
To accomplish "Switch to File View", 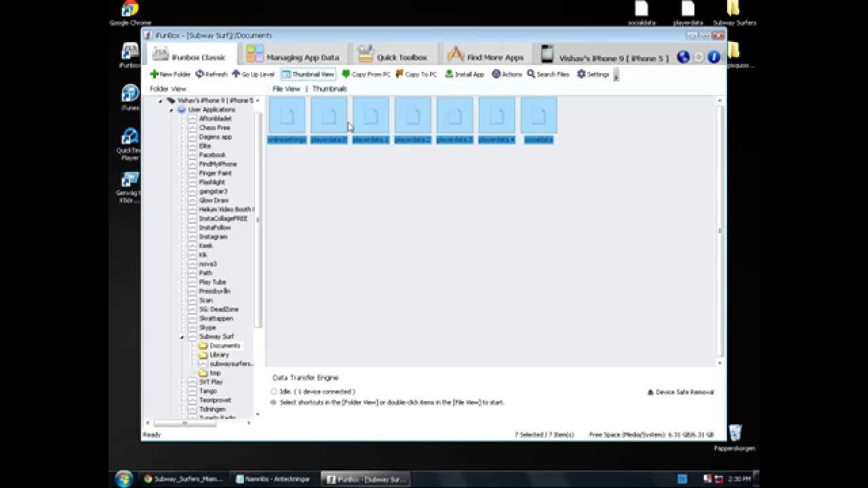I will click(x=286, y=89).
